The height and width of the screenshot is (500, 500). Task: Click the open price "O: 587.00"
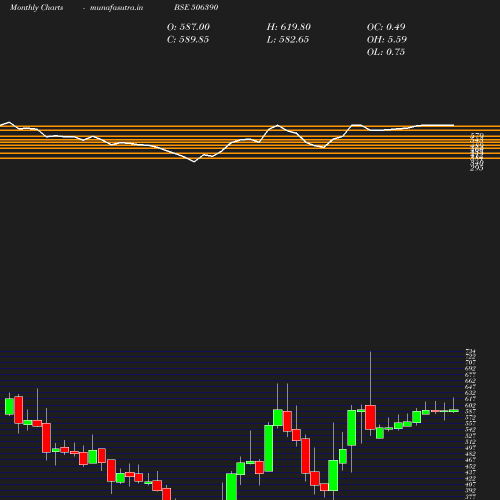coord(188,27)
